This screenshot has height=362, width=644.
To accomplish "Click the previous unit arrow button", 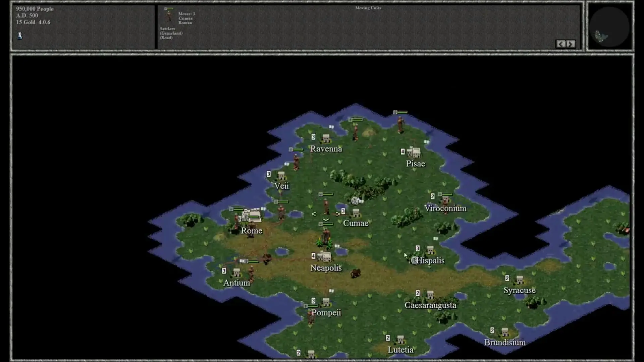I will coord(561,44).
